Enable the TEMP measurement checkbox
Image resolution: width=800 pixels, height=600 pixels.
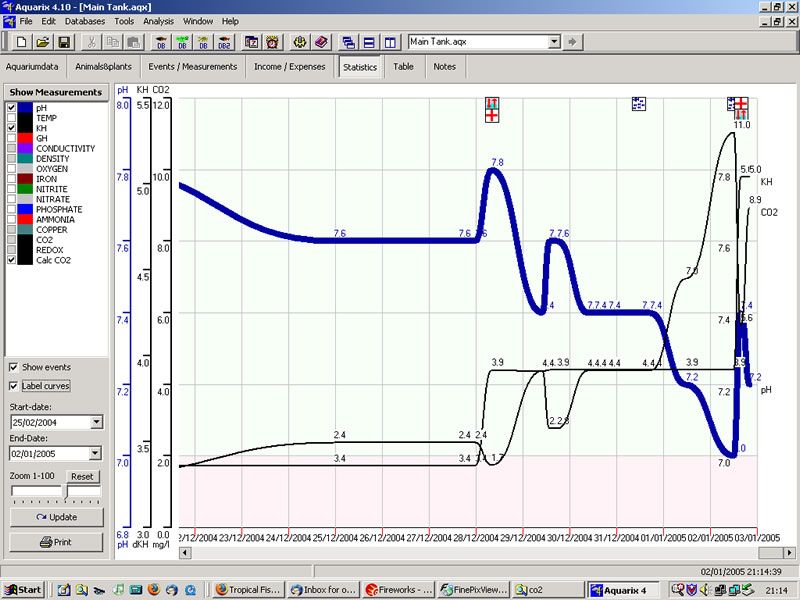(12, 118)
